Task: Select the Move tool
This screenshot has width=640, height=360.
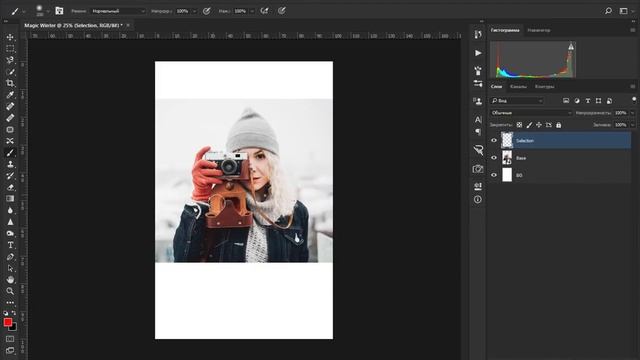Action: click(10, 37)
